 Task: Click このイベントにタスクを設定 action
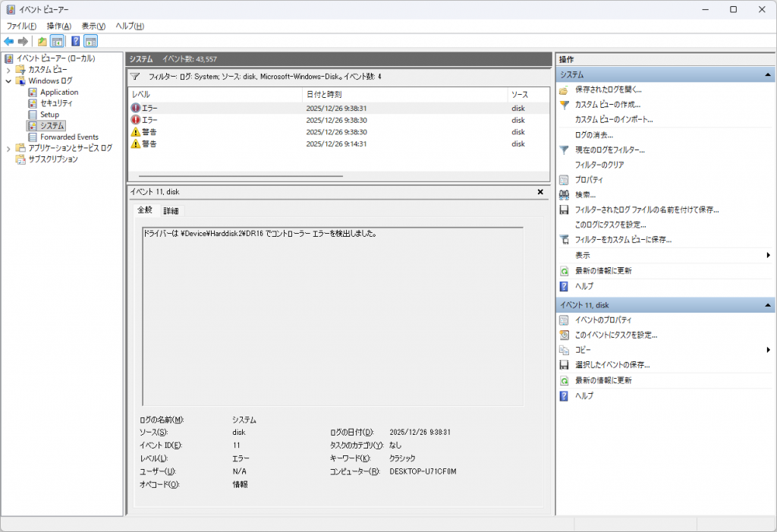(x=615, y=335)
